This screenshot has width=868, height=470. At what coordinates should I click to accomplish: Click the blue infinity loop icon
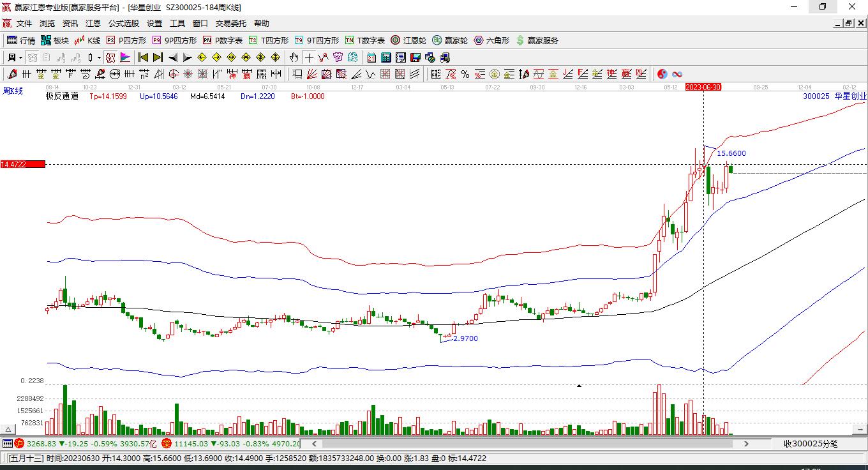click(x=677, y=74)
